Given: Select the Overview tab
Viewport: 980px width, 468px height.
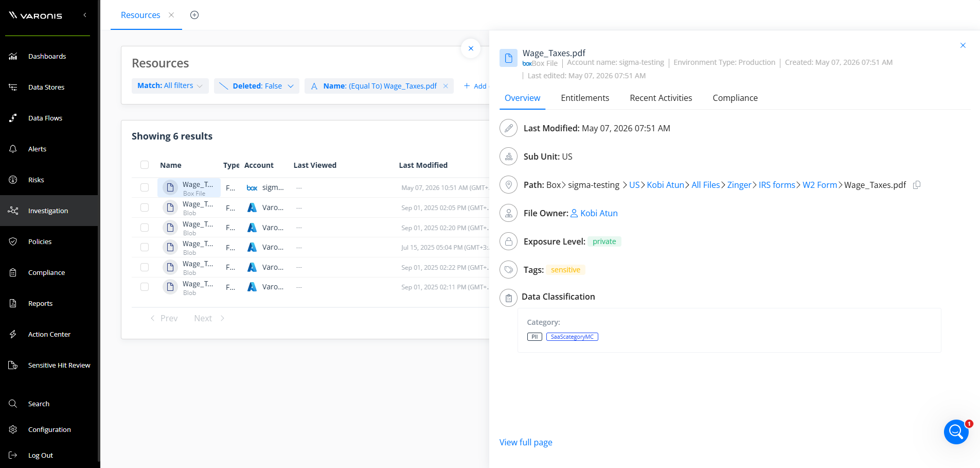Looking at the screenshot, I should coord(522,98).
